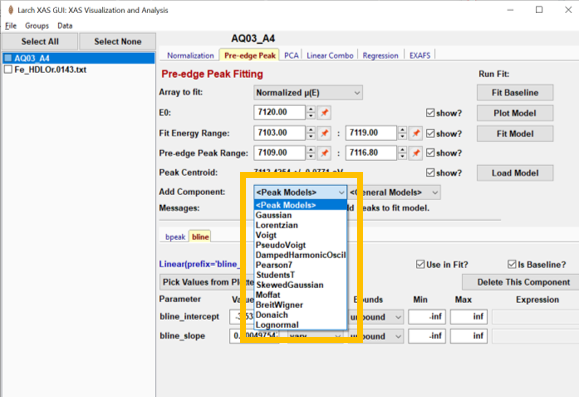Image resolution: width=579 pixels, height=397 pixels.
Task: Pin Pre-edge Peak Range upper bound 7116.80
Action: click(x=416, y=153)
